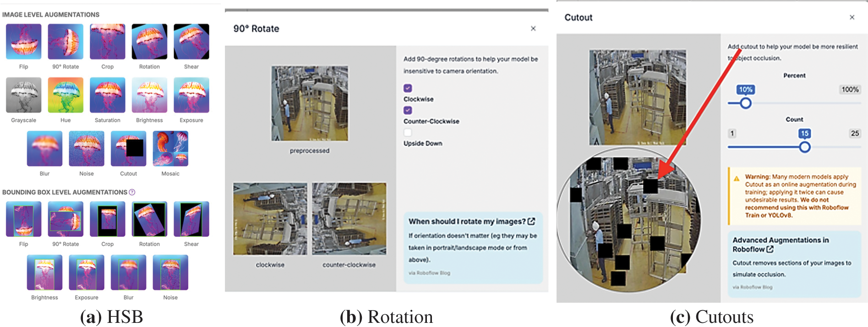
Task: Select the image-level Grayscale augmentation icon
Action: [x=23, y=95]
